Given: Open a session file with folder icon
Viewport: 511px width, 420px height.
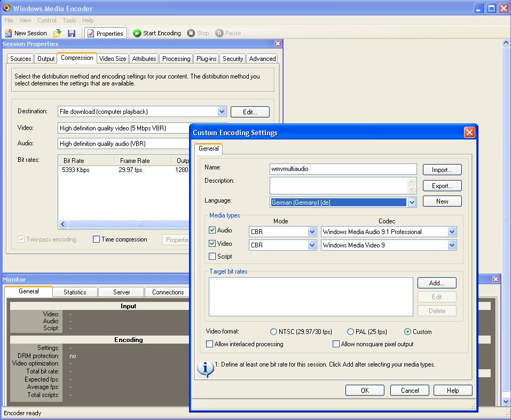Looking at the screenshot, I should click(x=57, y=33).
